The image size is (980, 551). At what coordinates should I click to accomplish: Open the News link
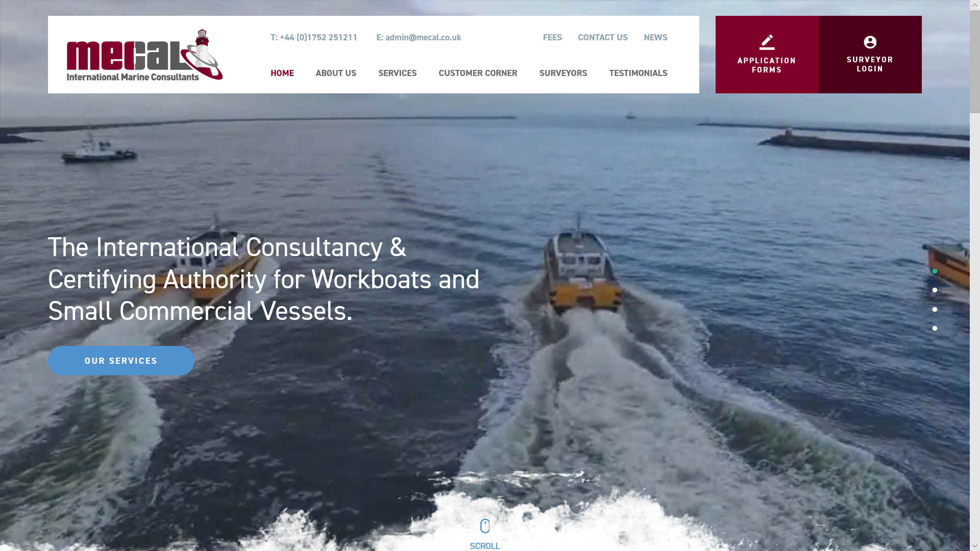point(655,37)
